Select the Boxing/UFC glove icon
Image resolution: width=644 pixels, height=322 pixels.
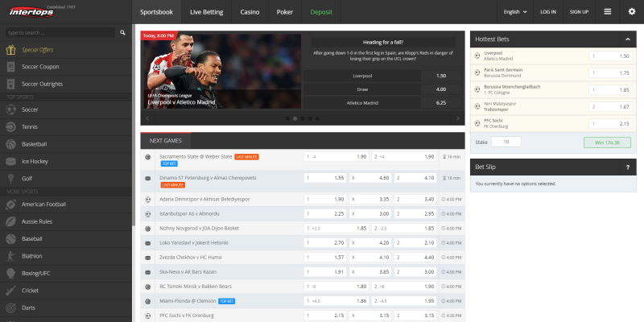point(10,273)
